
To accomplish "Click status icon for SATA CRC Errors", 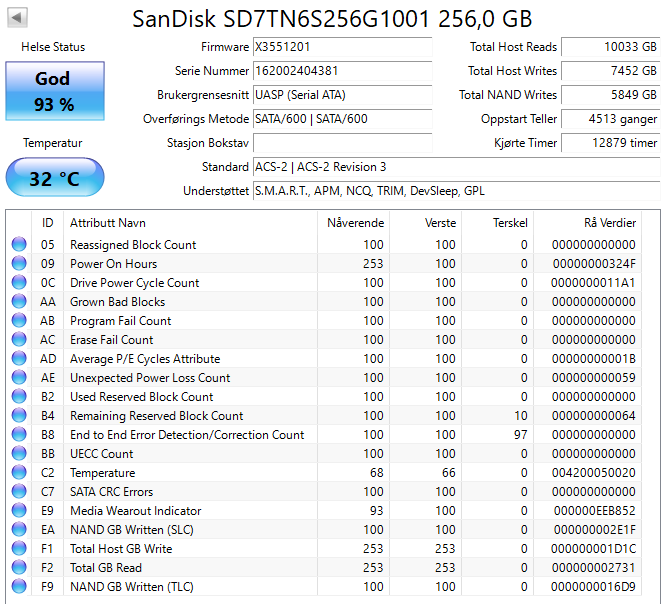I will click(19, 492).
